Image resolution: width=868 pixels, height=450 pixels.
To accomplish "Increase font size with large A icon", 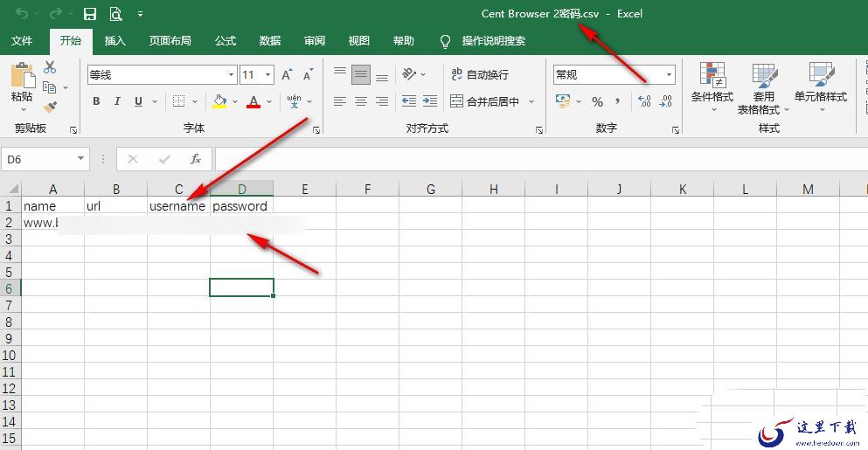I will pos(287,75).
